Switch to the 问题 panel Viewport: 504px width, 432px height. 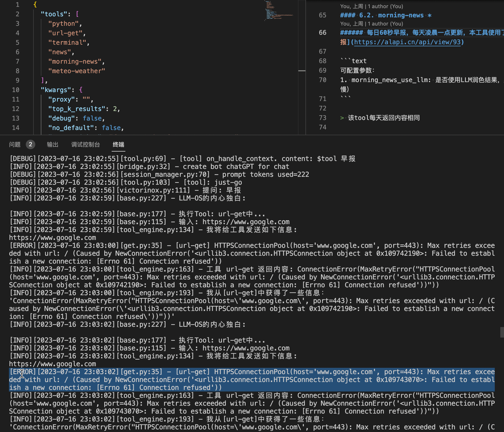pos(14,144)
